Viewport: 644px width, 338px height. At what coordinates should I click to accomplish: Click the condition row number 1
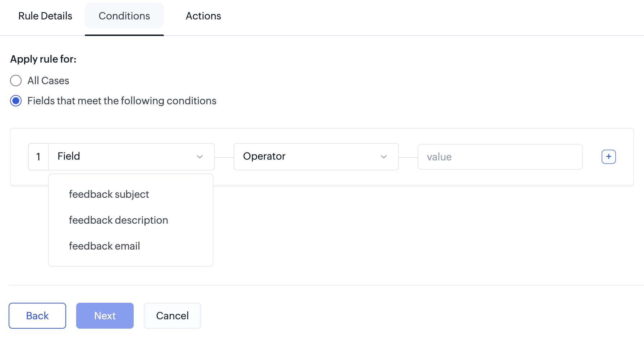tap(38, 157)
